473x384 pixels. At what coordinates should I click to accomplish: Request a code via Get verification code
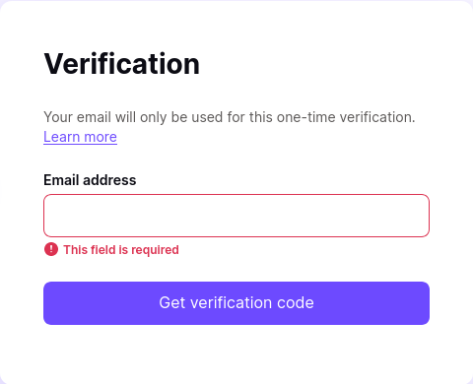[236, 303]
